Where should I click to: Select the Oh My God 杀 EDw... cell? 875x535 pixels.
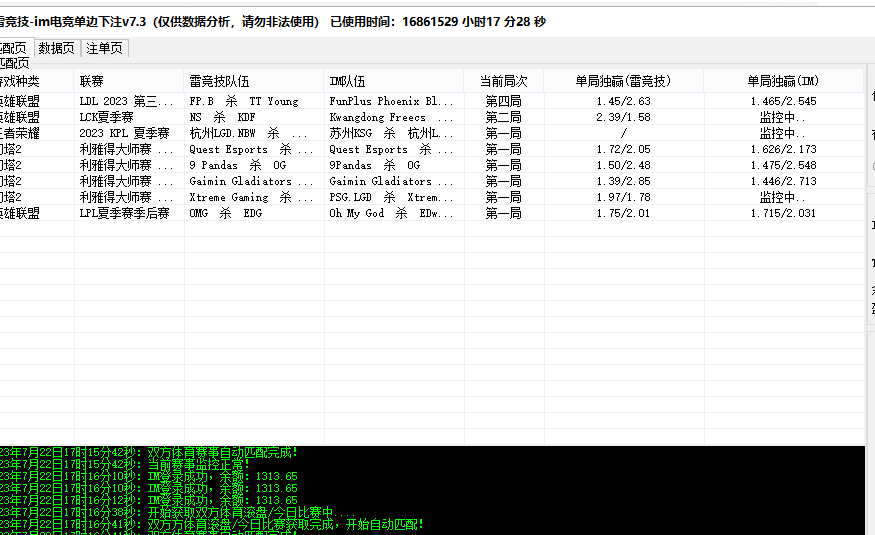point(391,213)
